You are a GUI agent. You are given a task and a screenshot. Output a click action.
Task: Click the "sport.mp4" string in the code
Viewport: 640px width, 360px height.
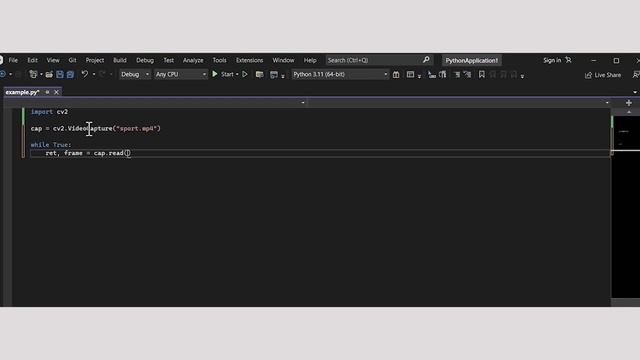tap(137, 129)
